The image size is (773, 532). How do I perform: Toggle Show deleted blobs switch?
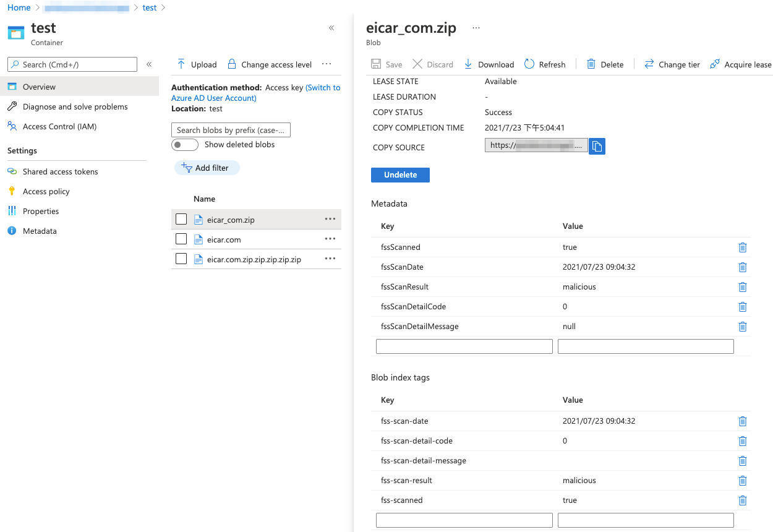click(184, 145)
